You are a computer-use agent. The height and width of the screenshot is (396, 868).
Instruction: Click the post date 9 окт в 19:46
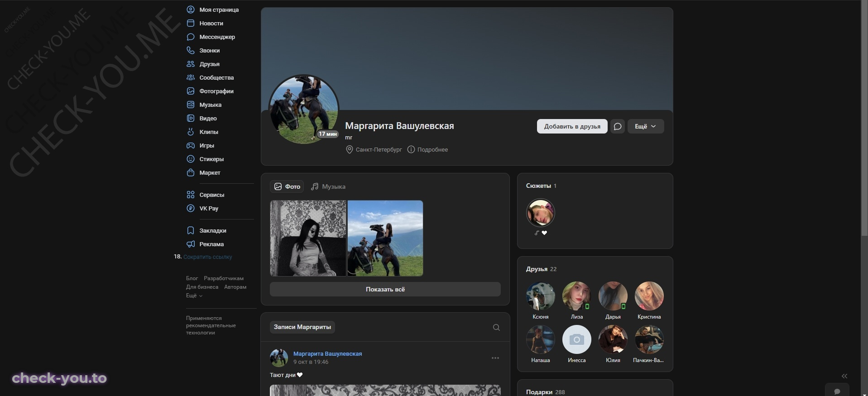[x=311, y=362]
